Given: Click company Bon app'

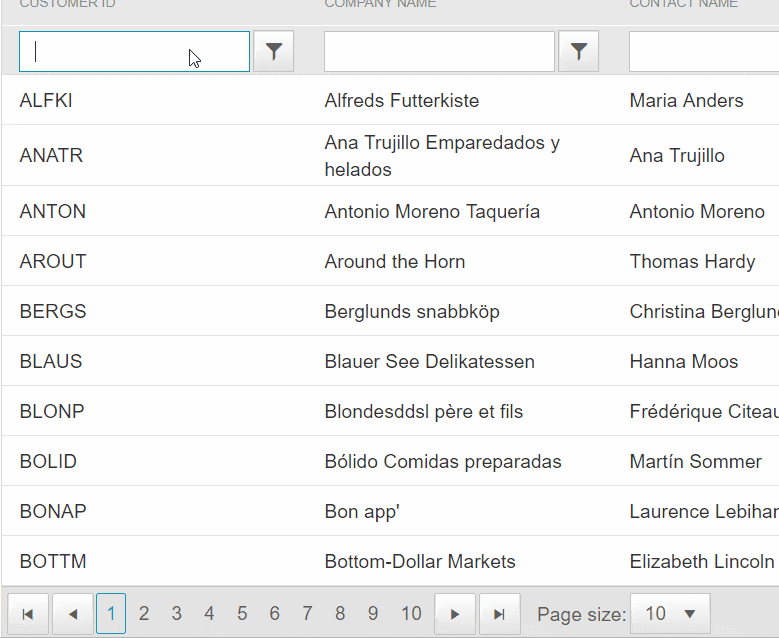Looking at the screenshot, I should pos(362,512).
